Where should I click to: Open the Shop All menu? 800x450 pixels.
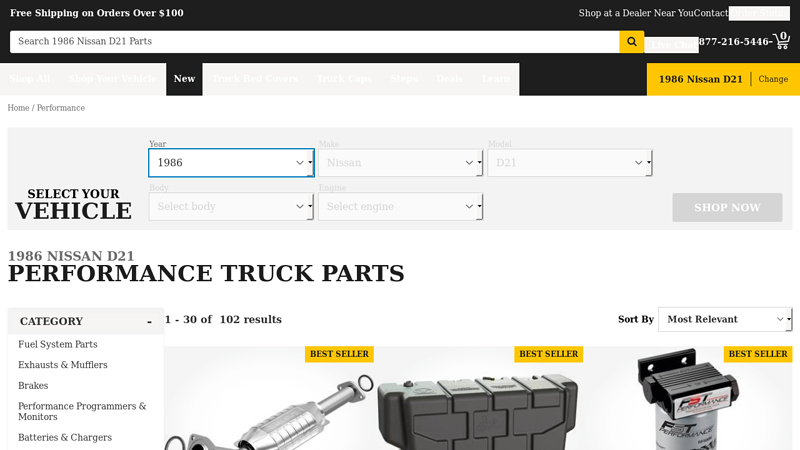(x=30, y=79)
